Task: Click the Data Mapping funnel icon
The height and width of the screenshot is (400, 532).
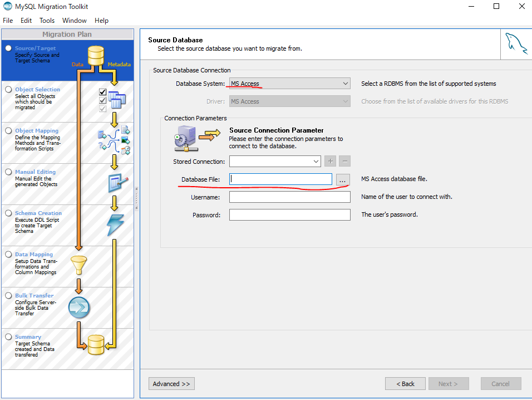Action: [78, 265]
